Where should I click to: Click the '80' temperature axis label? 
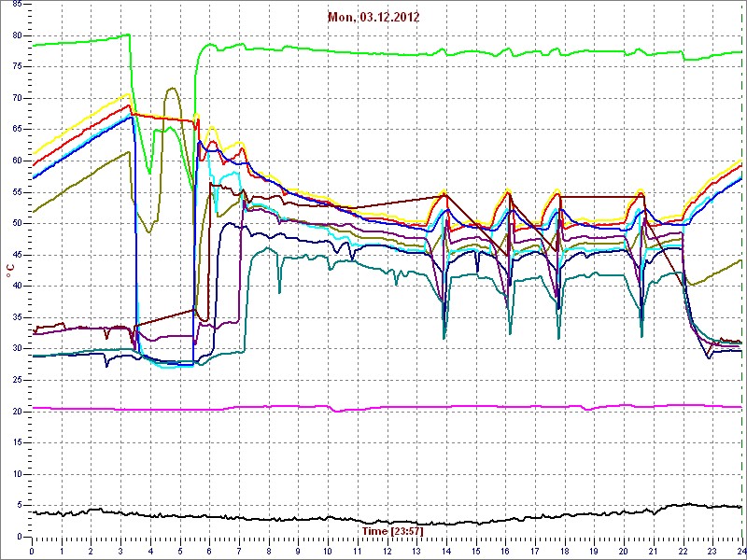tap(16, 35)
